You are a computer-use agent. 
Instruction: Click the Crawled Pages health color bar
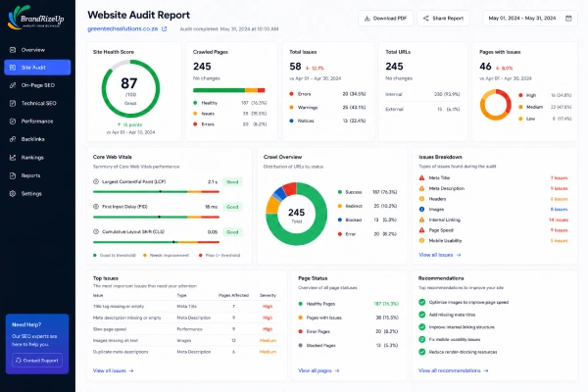(x=229, y=90)
